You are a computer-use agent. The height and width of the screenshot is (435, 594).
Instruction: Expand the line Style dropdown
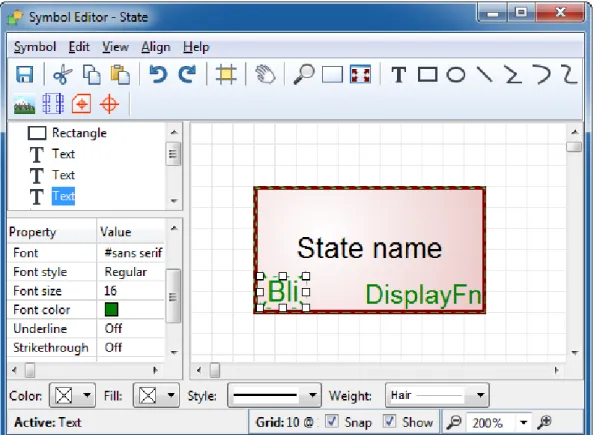pyautogui.click(x=274, y=395)
